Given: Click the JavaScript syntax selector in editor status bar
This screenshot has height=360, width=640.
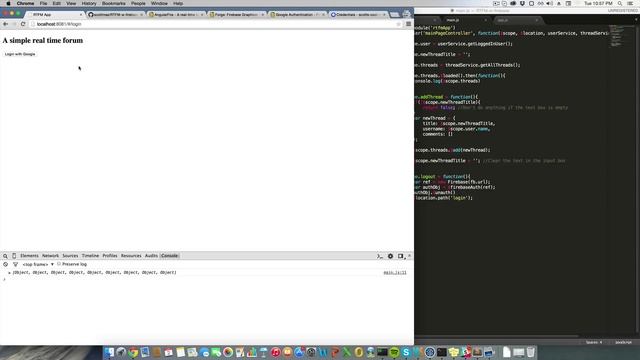Looking at the screenshot, I should coord(623,342).
